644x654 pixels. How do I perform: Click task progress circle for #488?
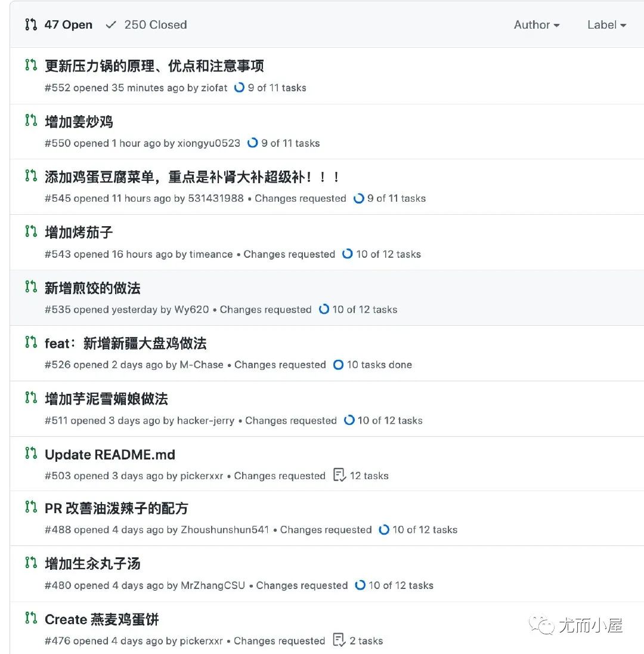pos(384,530)
